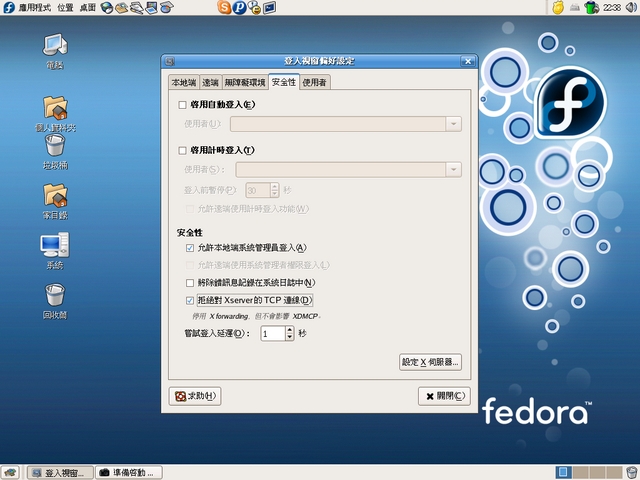
Task: Switch to the second workspace in pager
Action: [579, 472]
